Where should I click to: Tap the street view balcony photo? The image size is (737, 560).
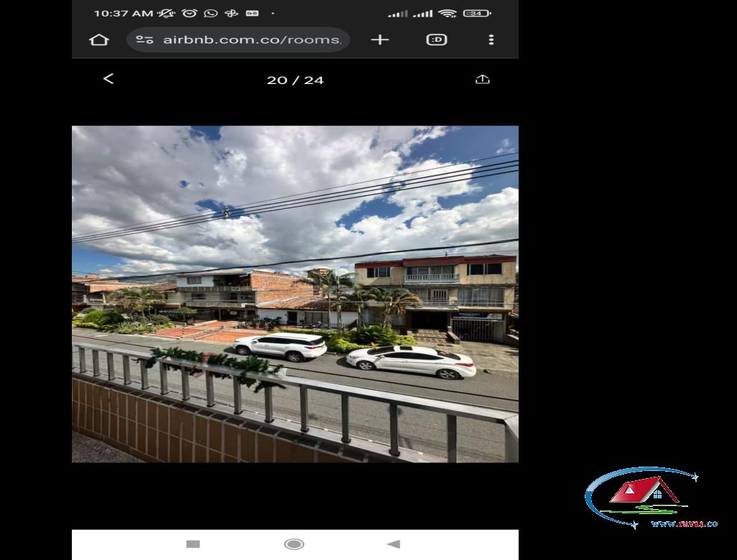click(295, 294)
